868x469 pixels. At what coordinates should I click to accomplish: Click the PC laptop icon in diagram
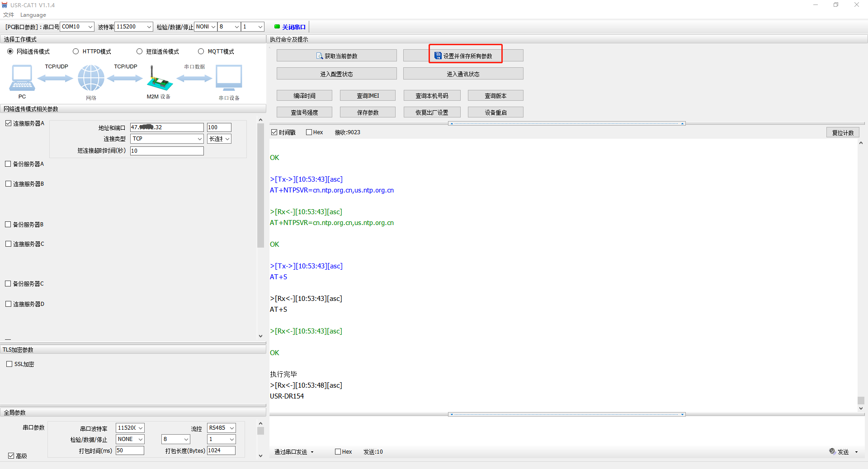pos(22,78)
